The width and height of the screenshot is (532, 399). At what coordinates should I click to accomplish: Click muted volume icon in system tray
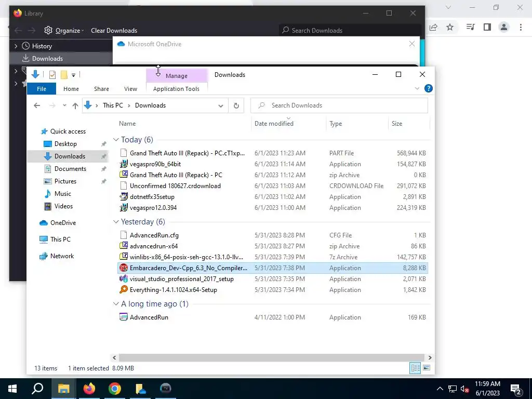click(464, 389)
